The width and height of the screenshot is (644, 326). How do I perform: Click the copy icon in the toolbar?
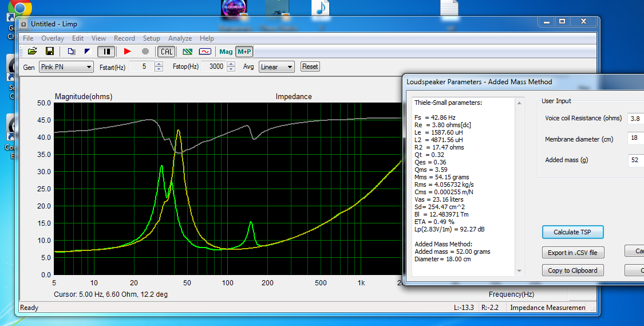click(x=72, y=52)
